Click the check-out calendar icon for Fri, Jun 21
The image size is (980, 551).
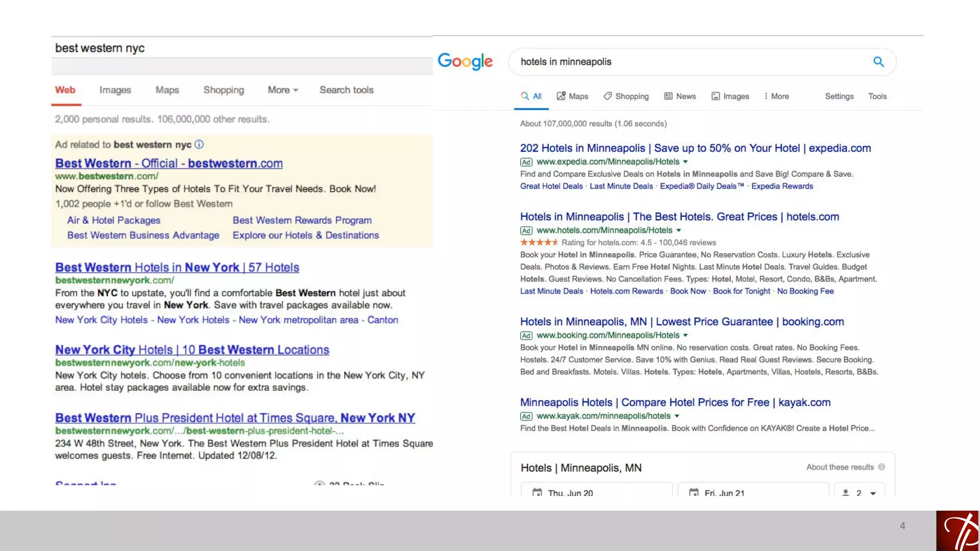[694, 492]
